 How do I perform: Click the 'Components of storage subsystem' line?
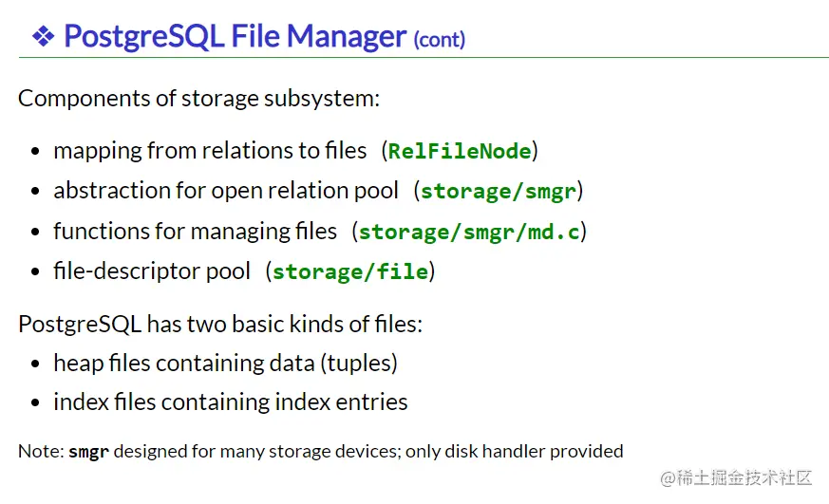point(198,98)
